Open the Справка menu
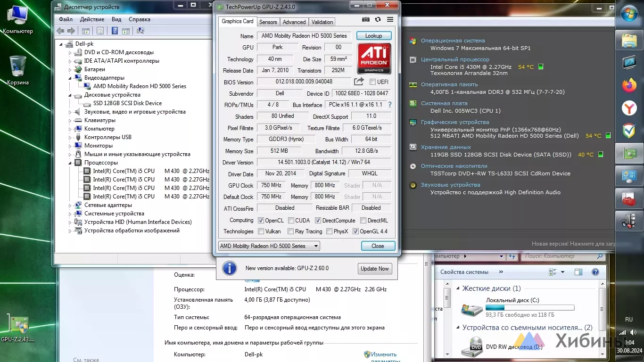 coord(140,19)
